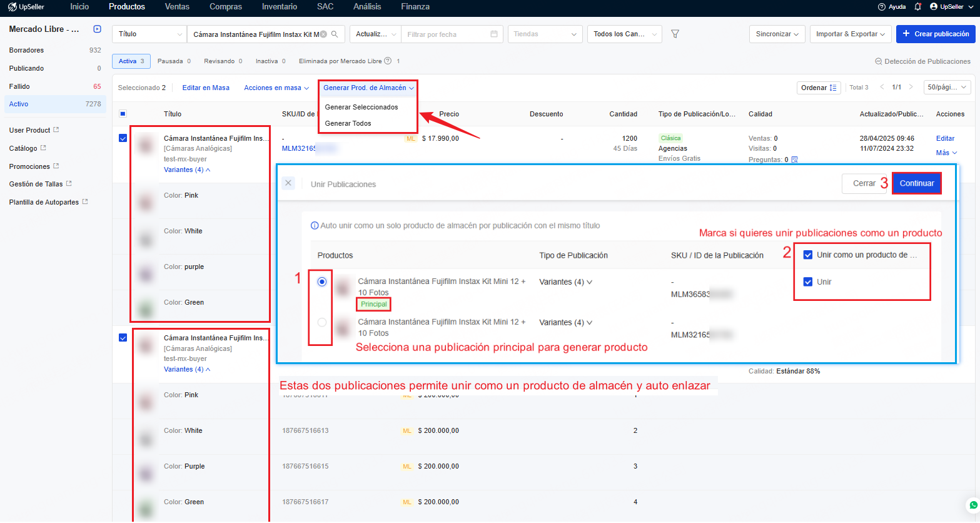Toggle the Unir checkbox in first row

pos(808,282)
